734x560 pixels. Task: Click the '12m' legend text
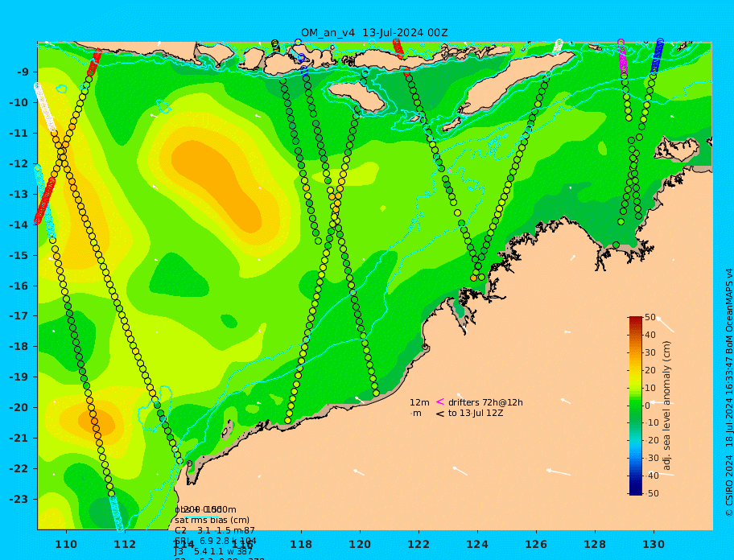coord(419,402)
